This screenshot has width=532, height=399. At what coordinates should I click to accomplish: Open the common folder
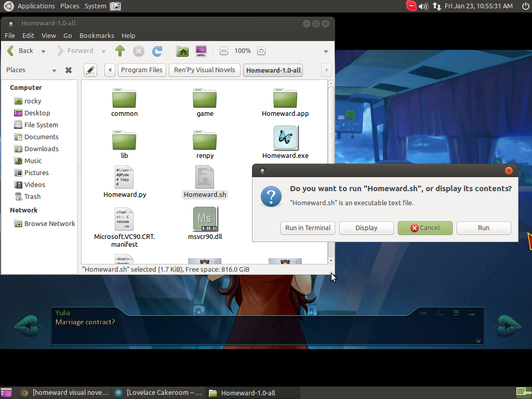tap(124, 98)
